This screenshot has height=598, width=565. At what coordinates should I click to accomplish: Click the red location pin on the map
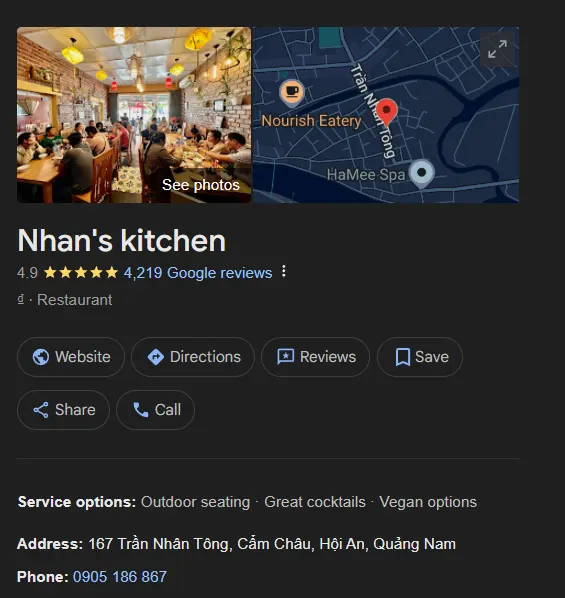pos(386,112)
